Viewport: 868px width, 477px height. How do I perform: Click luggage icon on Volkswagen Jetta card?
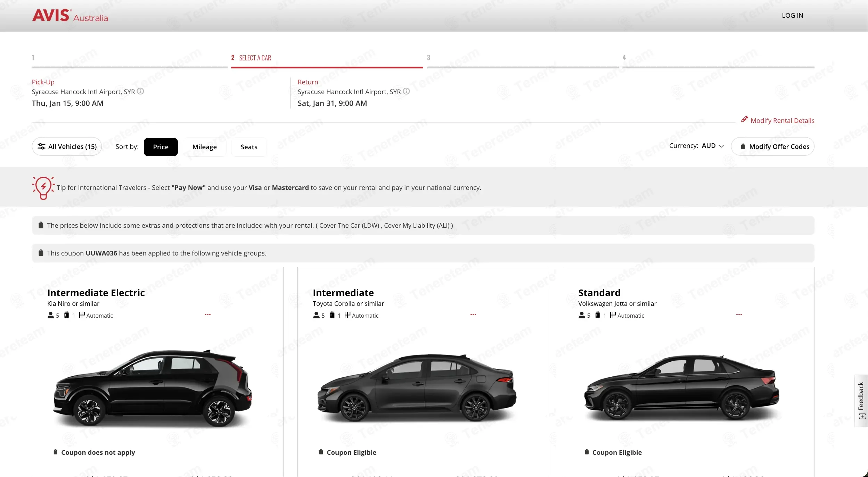598,315
